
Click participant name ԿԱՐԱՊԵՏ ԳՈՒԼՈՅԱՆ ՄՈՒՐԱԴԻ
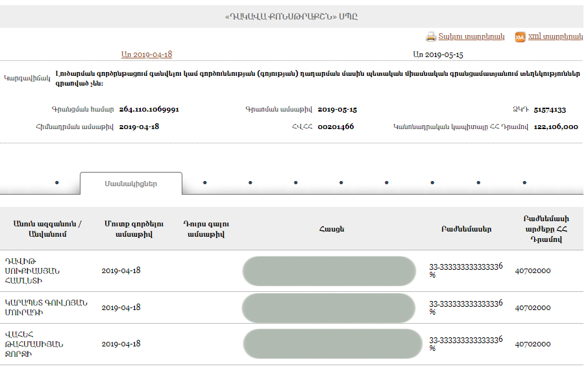click(x=45, y=307)
